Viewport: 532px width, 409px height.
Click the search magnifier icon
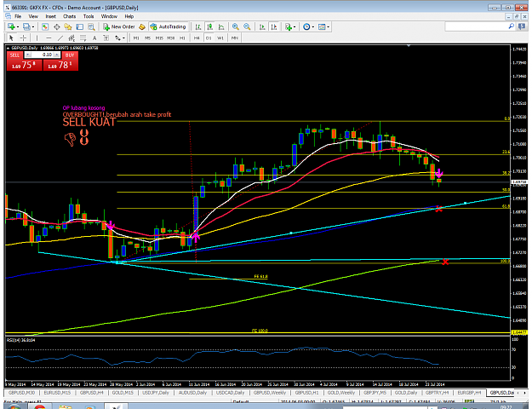[x=512, y=26]
